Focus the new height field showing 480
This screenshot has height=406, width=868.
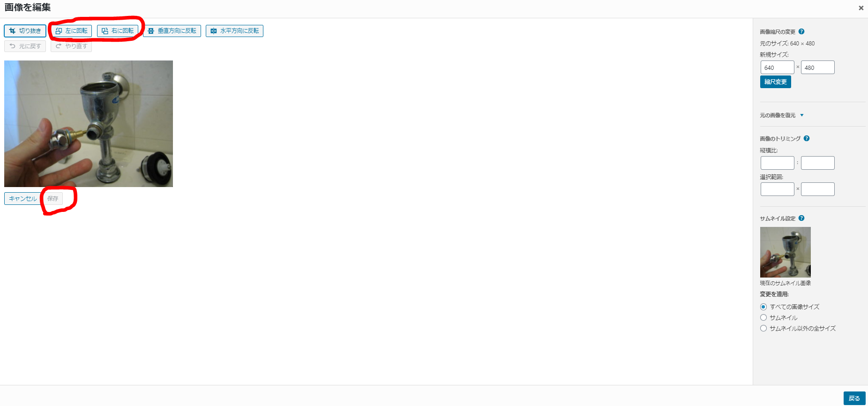[x=818, y=68]
